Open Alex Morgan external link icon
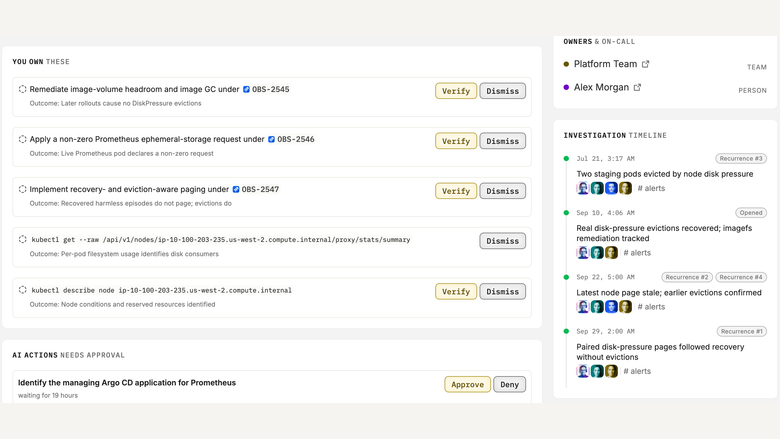The height and width of the screenshot is (439, 780). (x=637, y=87)
